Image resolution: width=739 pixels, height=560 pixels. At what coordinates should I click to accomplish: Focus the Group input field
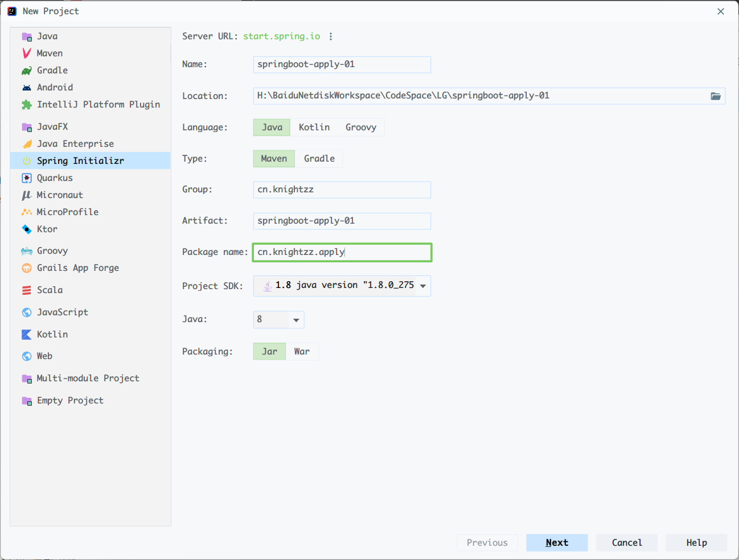pyautogui.click(x=342, y=190)
